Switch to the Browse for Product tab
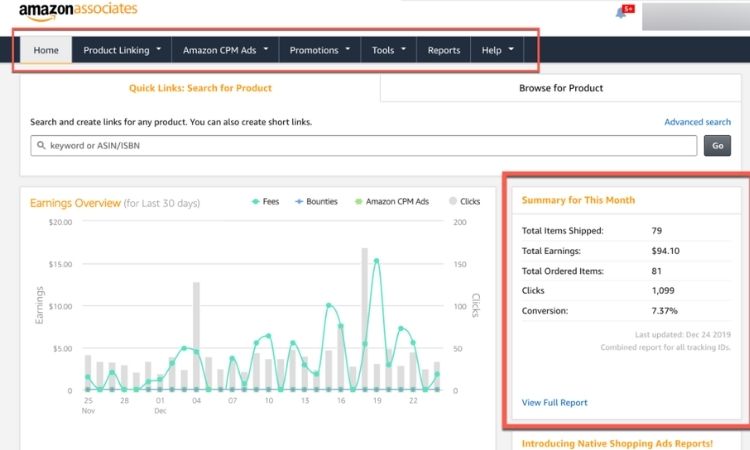The width and height of the screenshot is (750, 450). tap(561, 88)
